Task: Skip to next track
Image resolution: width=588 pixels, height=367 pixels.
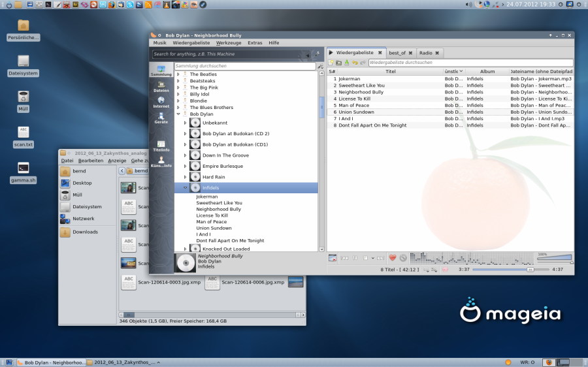Action: [381, 258]
